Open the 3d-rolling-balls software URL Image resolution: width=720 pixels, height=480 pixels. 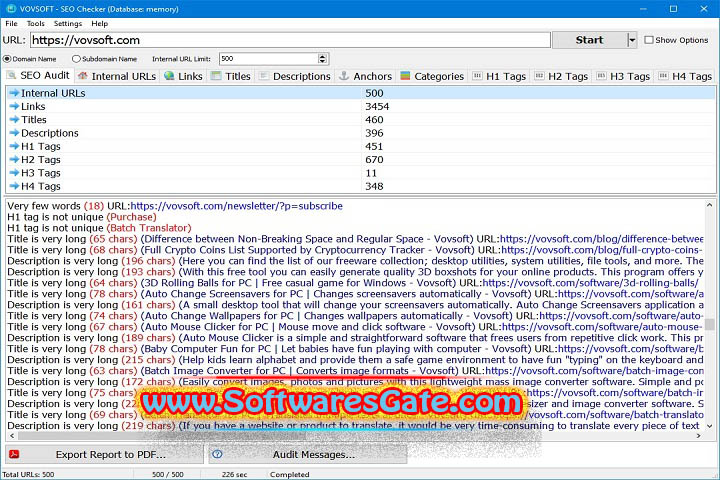590,283
